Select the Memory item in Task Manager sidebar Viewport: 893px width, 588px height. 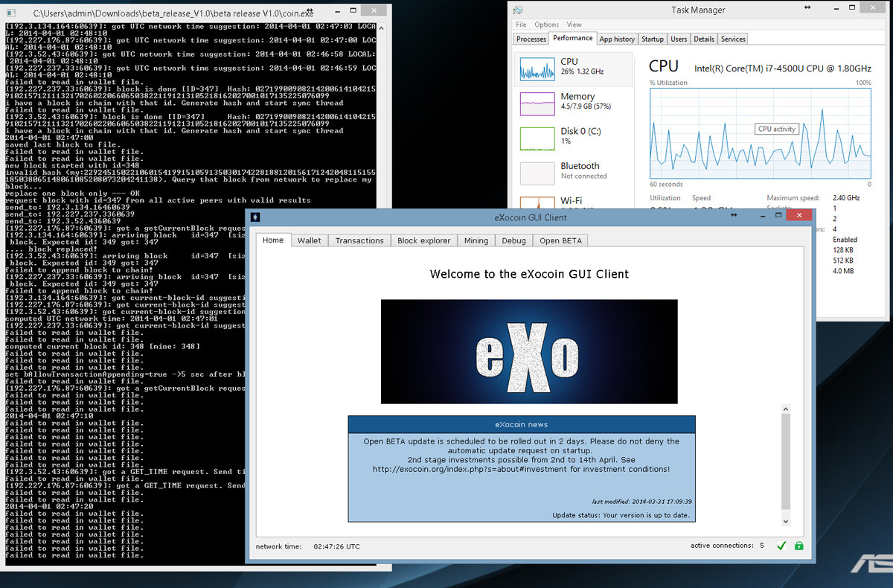click(573, 103)
